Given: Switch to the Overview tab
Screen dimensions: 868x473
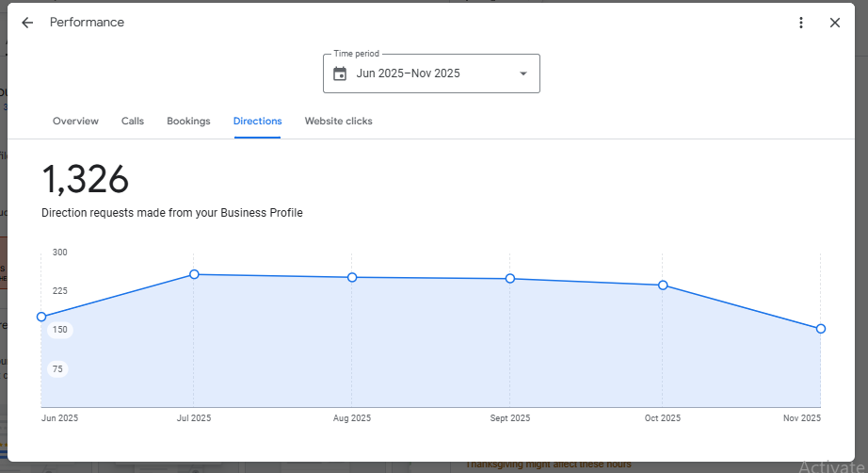Looking at the screenshot, I should click(x=75, y=121).
